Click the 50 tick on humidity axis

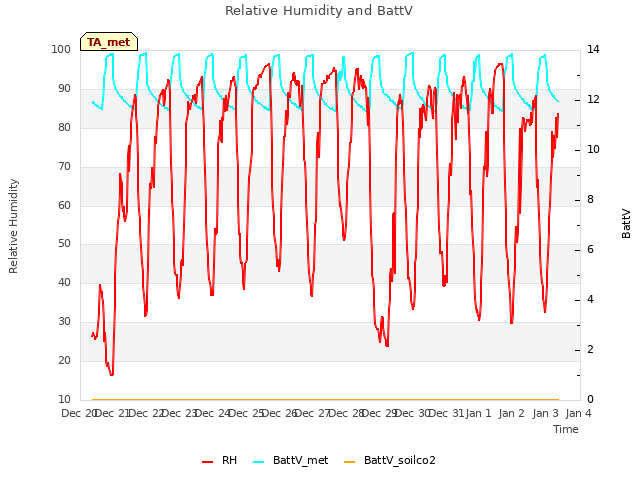64,244
